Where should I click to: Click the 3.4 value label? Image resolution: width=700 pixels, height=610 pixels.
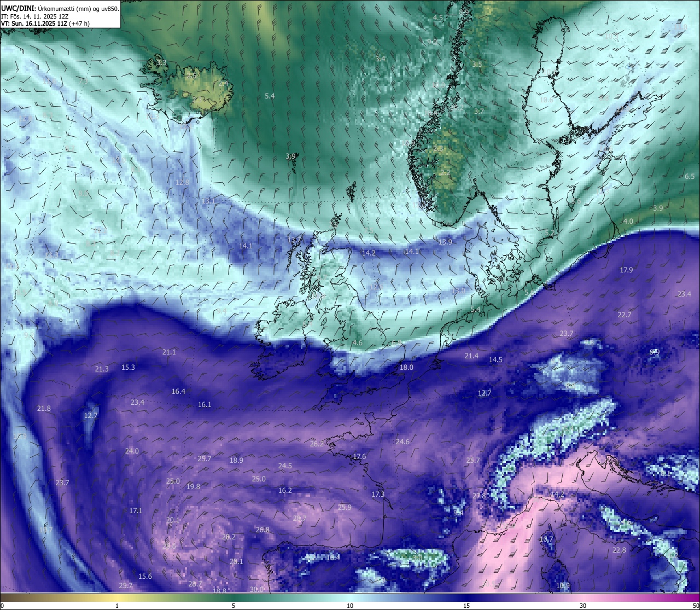coord(380,59)
